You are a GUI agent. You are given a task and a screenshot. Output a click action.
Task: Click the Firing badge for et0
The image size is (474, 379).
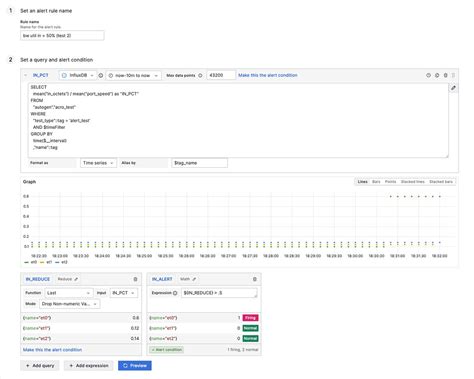click(250, 318)
